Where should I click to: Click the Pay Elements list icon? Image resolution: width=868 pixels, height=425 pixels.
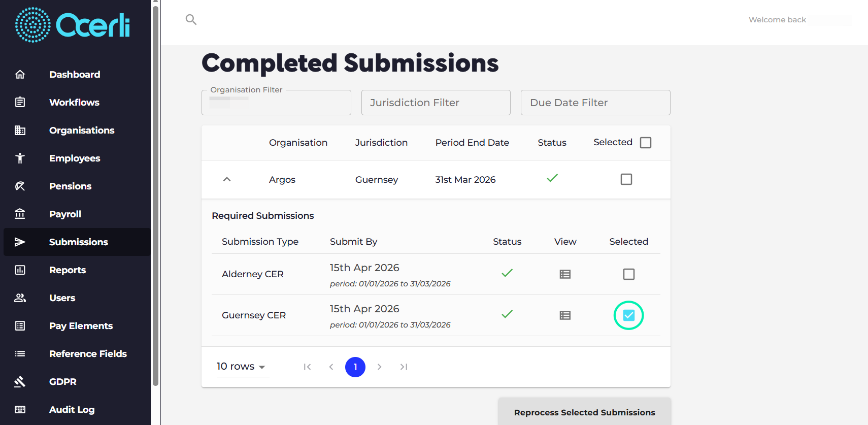pos(20,326)
